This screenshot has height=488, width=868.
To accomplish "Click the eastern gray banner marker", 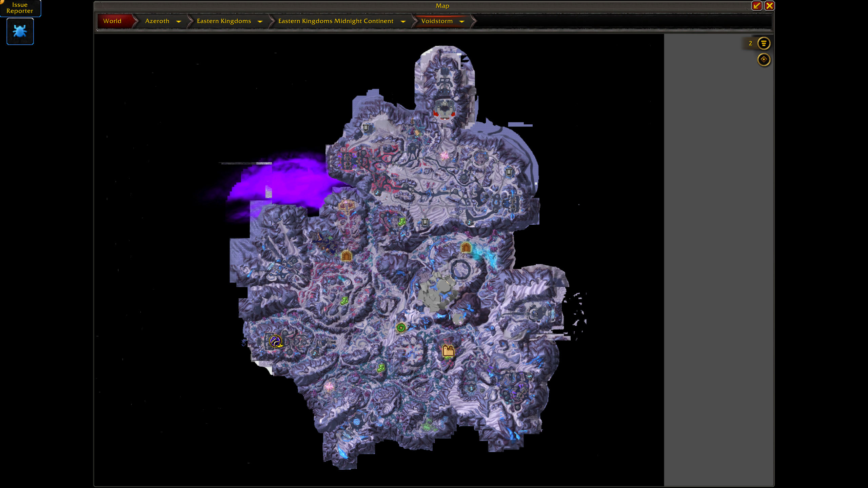I will point(509,172).
